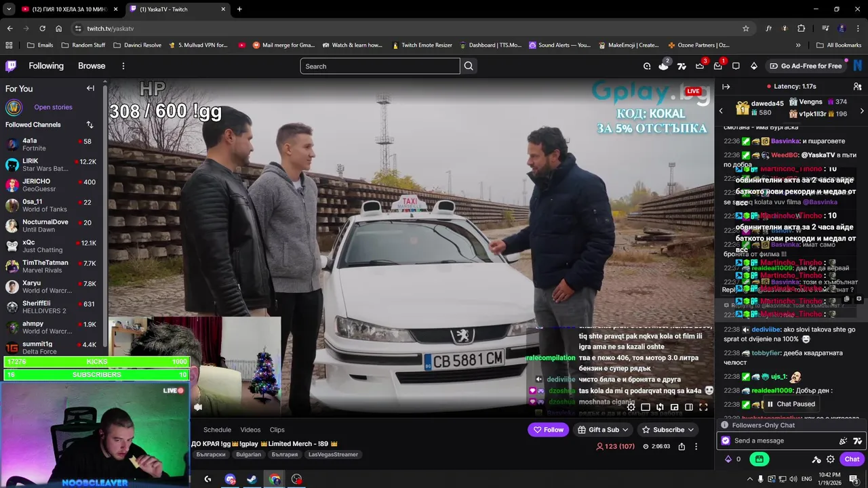Open stream more options three dots

(696, 447)
